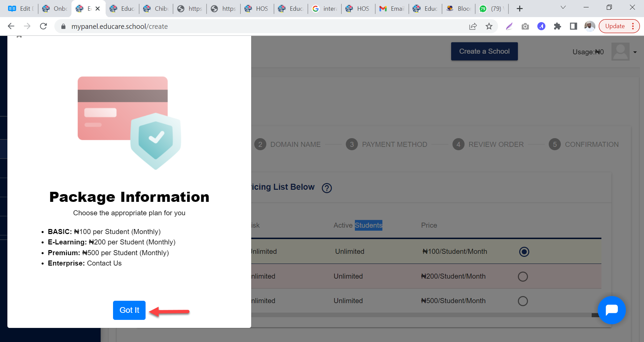Image resolution: width=644 pixels, height=342 pixels.
Task: Click the share page icon
Action: tap(473, 26)
